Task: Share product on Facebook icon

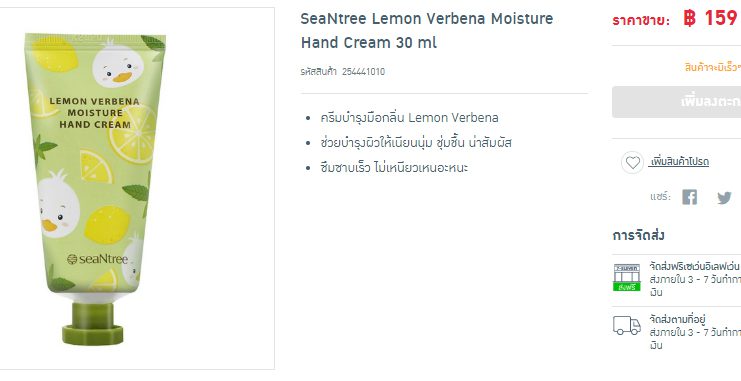Action: pyautogui.click(x=689, y=197)
